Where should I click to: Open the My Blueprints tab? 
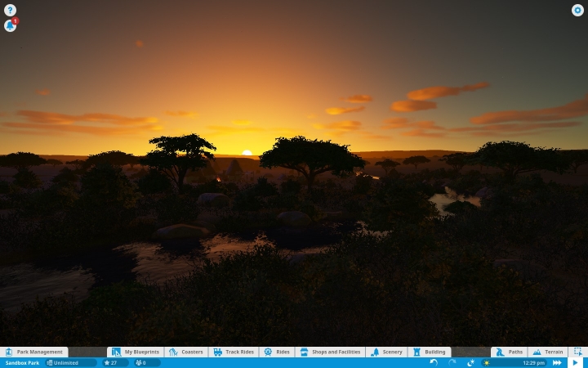point(136,352)
